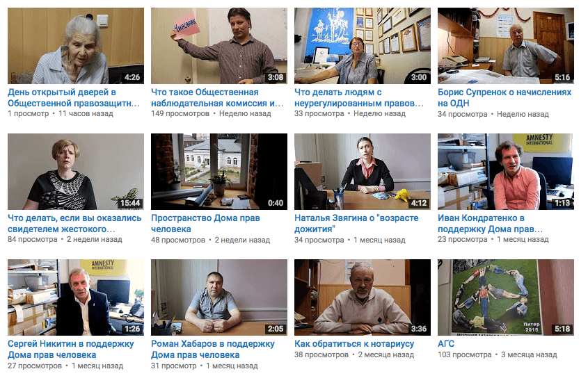Open 'Иван Кондратенко в поддержку Дома прав' link
This screenshot has width=588, height=376.
pyautogui.click(x=490, y=224)
